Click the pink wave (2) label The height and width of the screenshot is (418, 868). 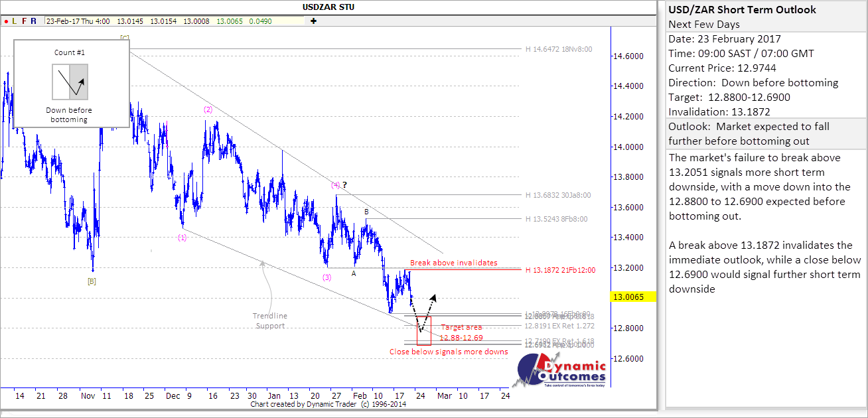[x=208, y=109]
